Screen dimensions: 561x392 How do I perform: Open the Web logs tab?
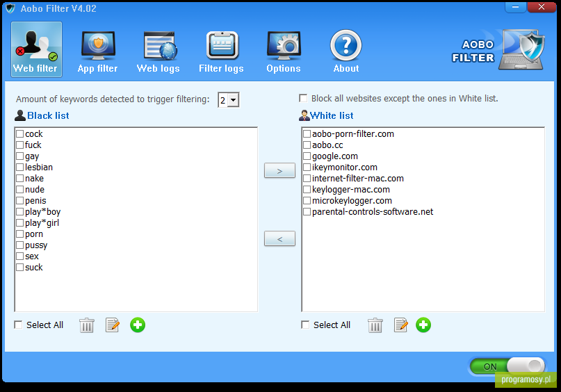[158, 52]
